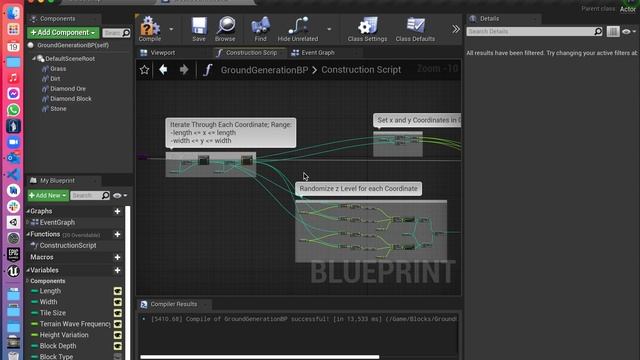Open WhatsApp from the dock
The height and width of the screenshot is (360, 640).
(x=13, y=110)
